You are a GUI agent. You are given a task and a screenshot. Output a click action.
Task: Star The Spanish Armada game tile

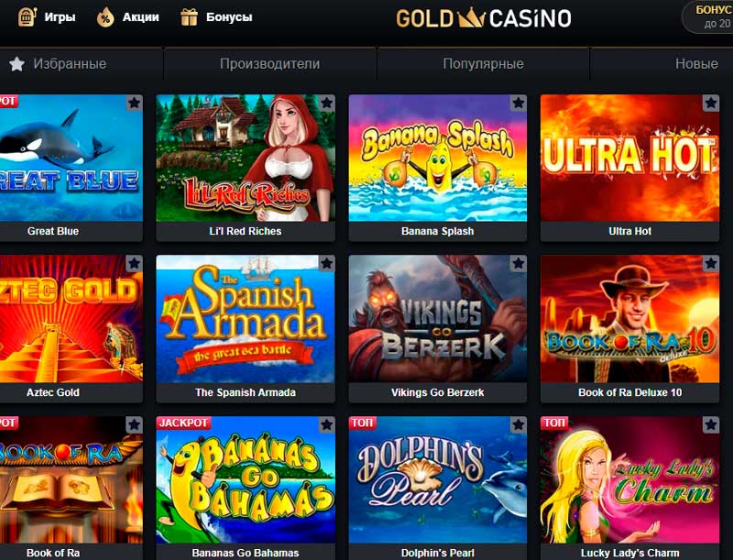point(327,264)
